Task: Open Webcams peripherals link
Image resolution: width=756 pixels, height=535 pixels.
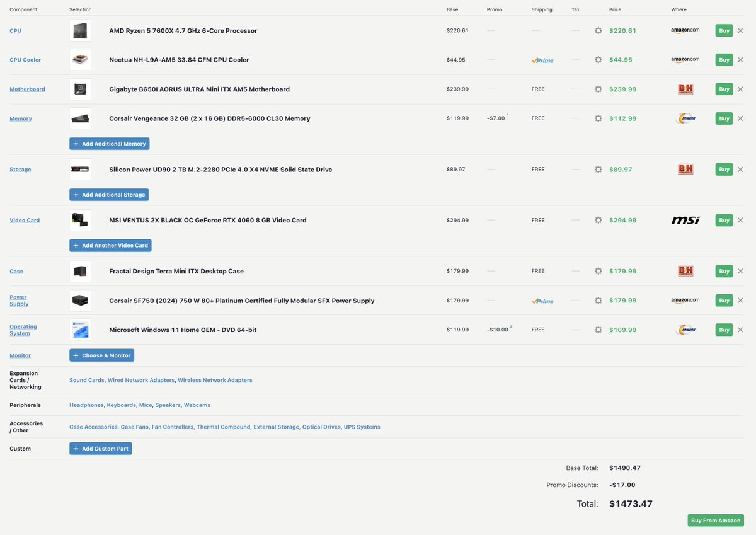Action: click(197, 405)
